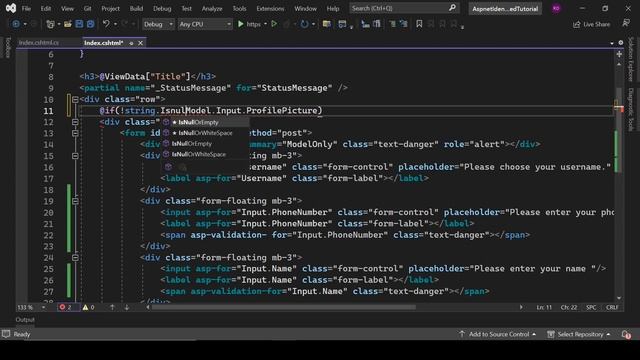Click the Open File folder icon

click(x=68, y=24)
